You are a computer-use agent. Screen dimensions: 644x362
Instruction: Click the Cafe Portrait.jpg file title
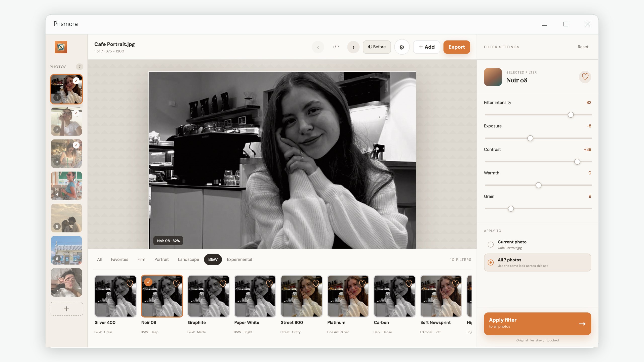click(114, 44)
